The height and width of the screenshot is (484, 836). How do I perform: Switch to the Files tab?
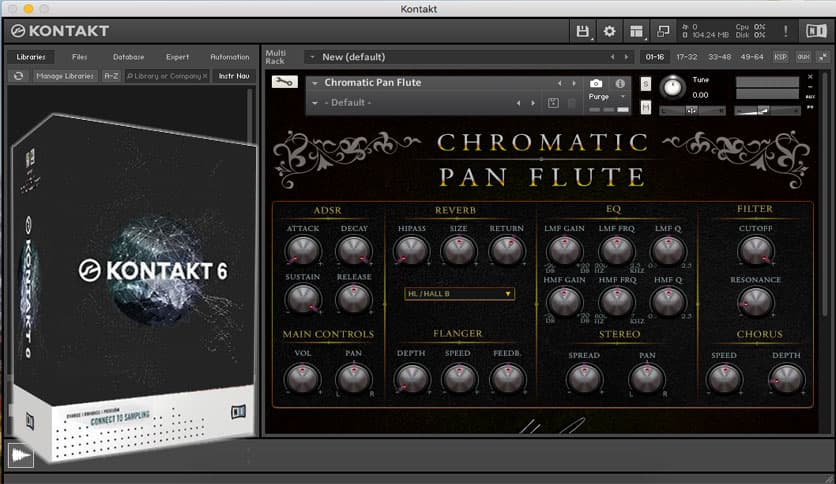[x=79, y=57]
